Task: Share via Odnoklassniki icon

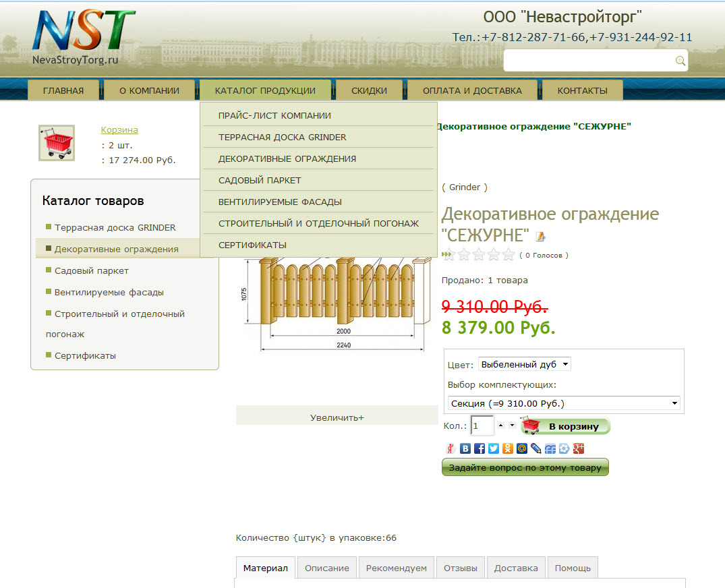Action: (x=508, y=448)
